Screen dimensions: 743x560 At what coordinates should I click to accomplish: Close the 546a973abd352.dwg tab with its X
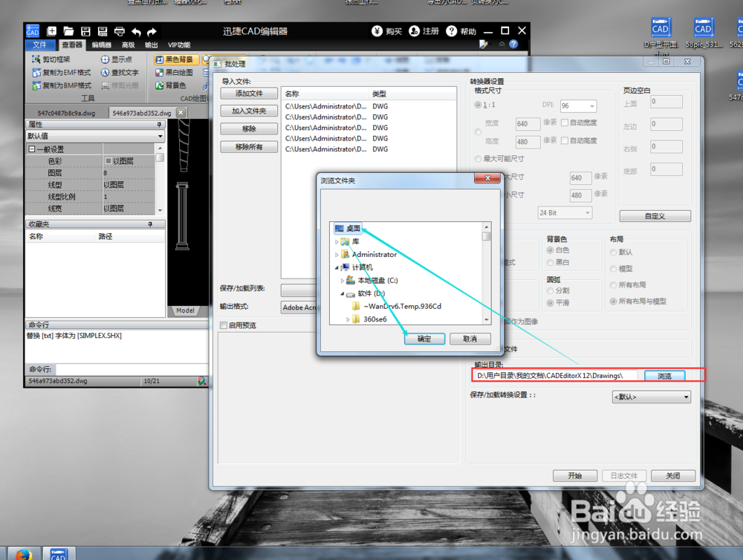tap(181, 113)
